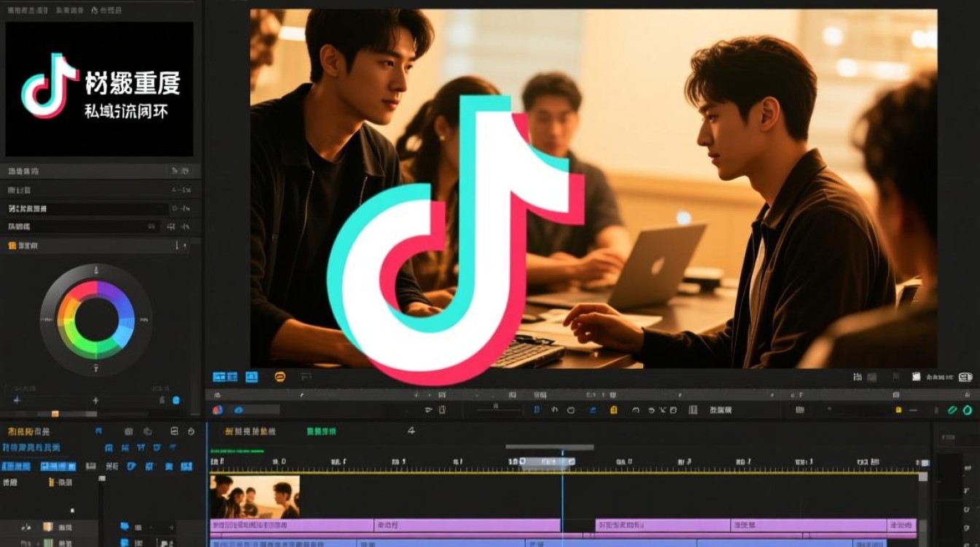Click the orange clipboard icon in the timeline toolbar
980x547 pixels.
[613, 410]
